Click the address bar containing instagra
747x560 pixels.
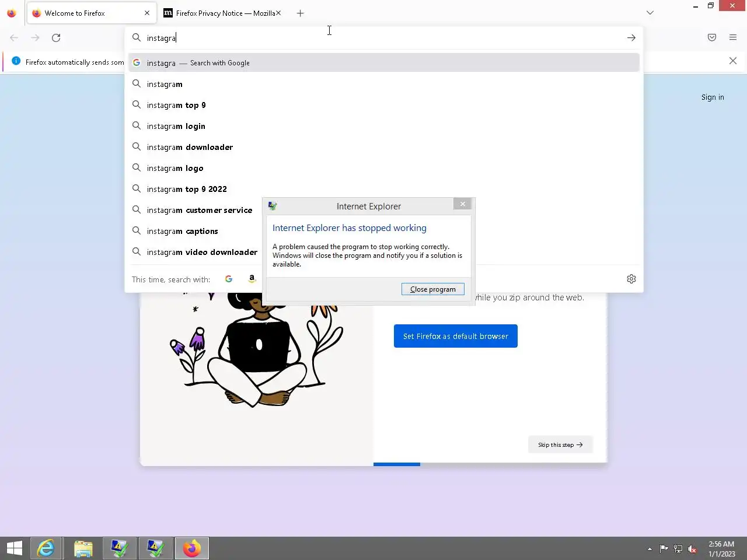click(384, 38)
